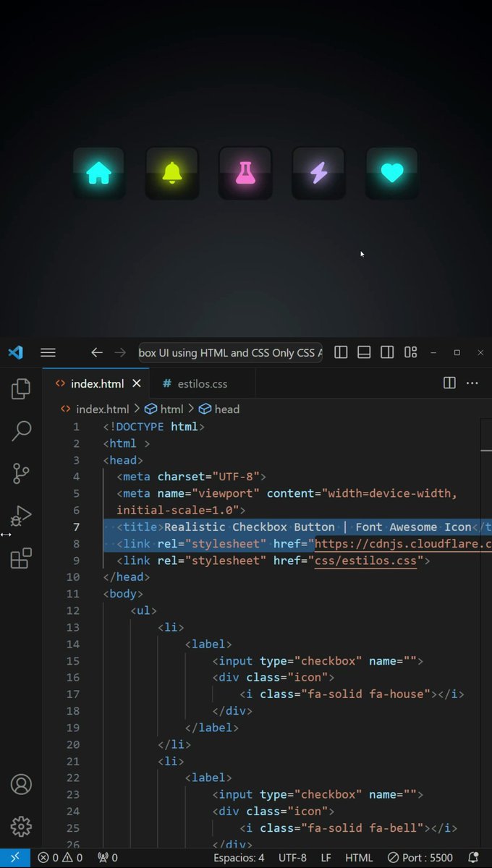Image resolution: width=492 pixels, height=868 pixels.
Task: Change the language mode HTML
Action: coord(359,858)
